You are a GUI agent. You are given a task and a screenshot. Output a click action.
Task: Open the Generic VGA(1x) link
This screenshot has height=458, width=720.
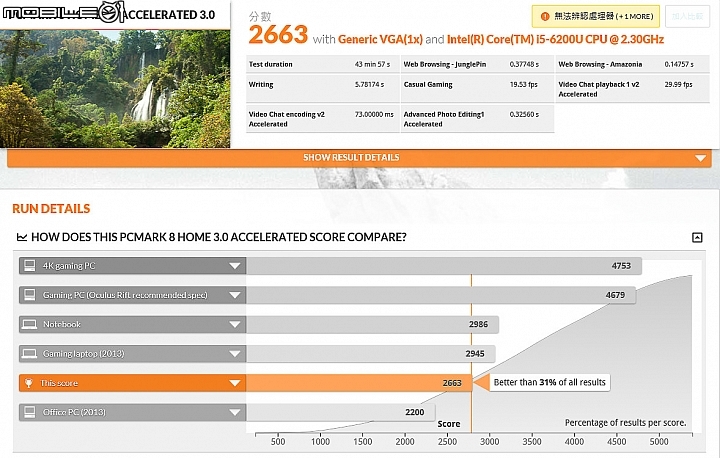380,40
